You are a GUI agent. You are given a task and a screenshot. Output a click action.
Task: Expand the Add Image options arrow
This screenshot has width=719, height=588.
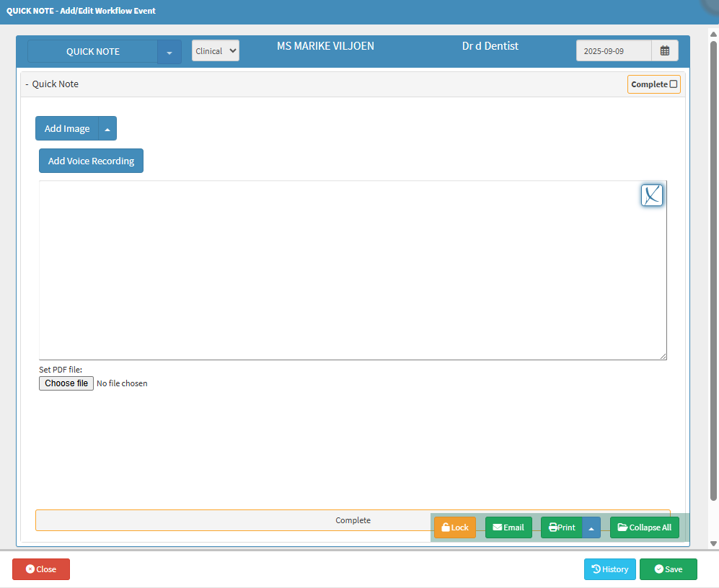point(107,129)
